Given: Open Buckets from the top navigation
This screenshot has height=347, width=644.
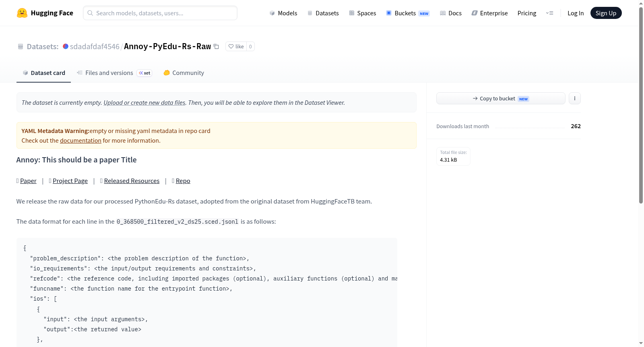Looking at the screenshot, I should click(x=408, y=13).
